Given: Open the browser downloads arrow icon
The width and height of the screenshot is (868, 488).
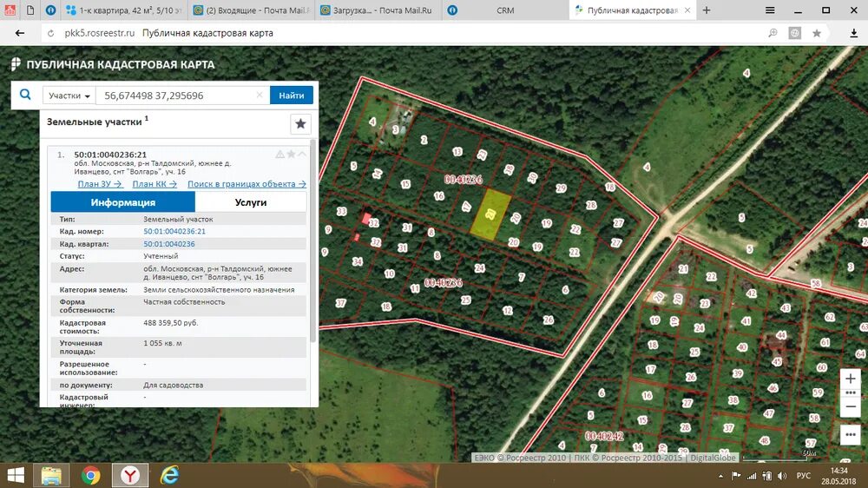Looking at the screenshot, I should coord(853,33).
